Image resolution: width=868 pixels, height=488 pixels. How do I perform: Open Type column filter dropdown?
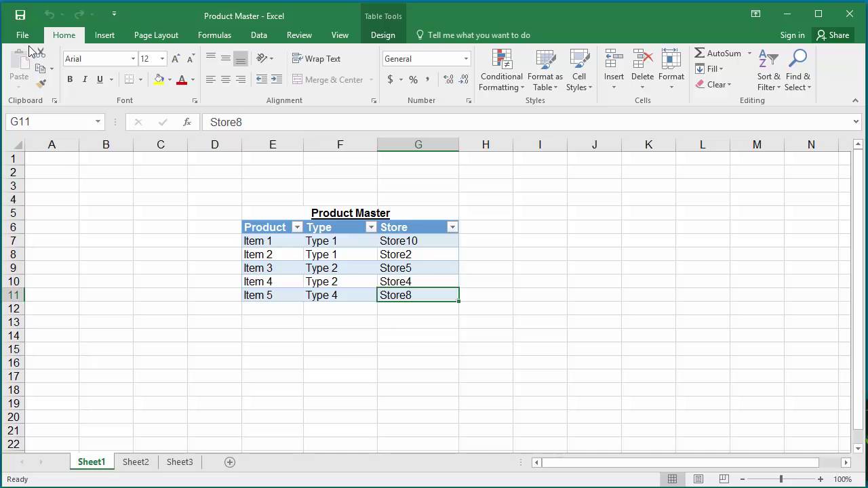tap(370, 227)
